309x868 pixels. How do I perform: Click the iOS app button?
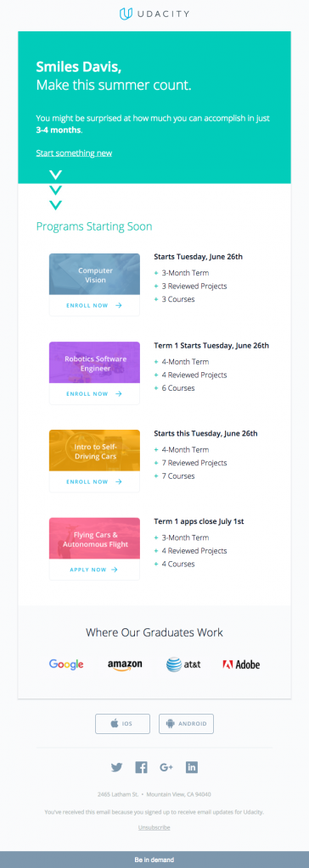(x=122, y=724)
